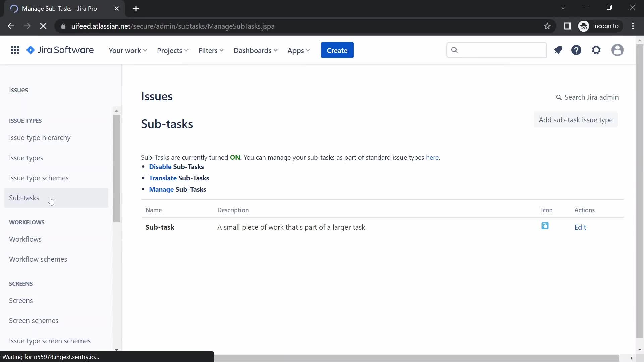The image size is (644, 362).
Task: Click the Add sub-task issue type button
Action: (576, 120)
